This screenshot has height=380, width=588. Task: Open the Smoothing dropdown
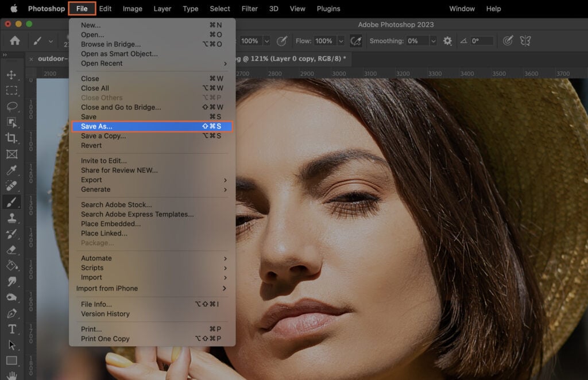[x=433, y=41]
